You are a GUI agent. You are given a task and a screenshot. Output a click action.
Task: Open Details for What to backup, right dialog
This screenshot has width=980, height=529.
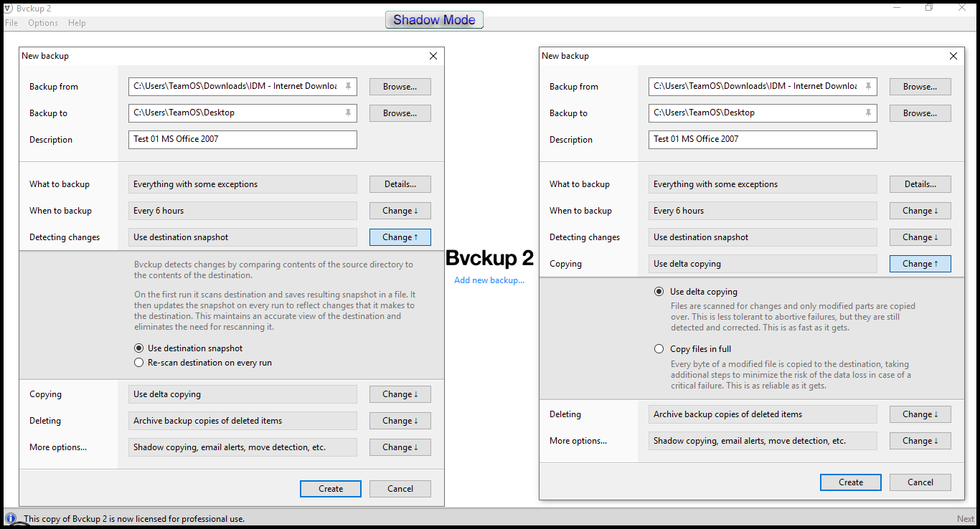point(920,184)
